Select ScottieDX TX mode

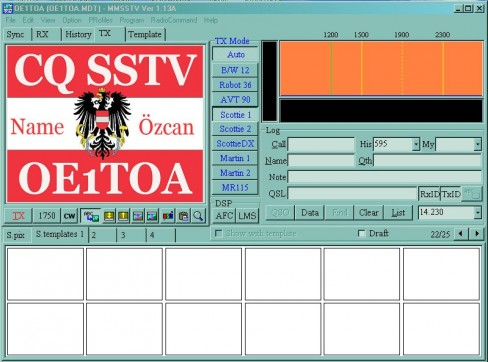[235, 144]
